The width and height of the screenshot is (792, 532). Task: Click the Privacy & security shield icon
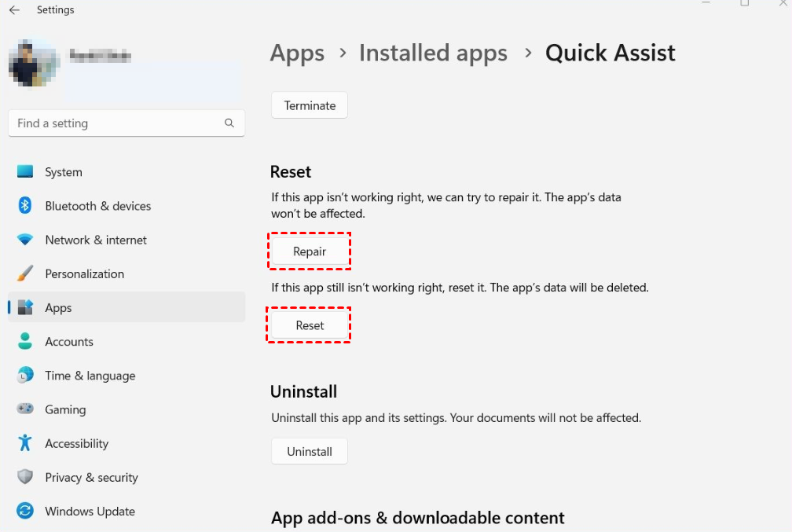click(x=25, y=477)
